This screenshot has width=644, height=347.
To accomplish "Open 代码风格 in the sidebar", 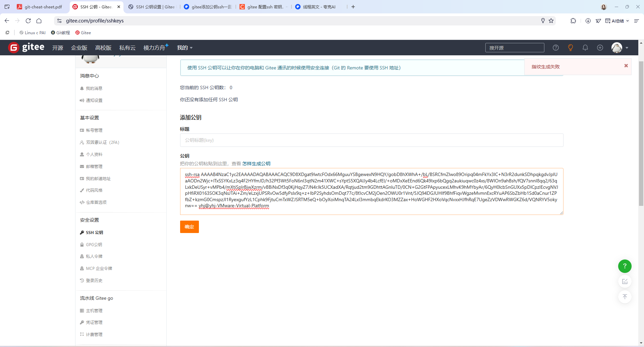I will (91, 190).
